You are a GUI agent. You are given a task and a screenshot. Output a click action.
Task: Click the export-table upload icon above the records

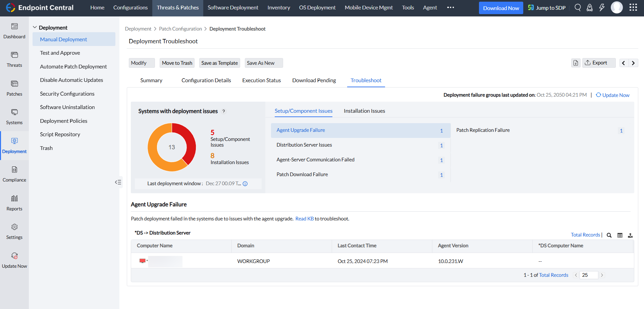(631, 235)
